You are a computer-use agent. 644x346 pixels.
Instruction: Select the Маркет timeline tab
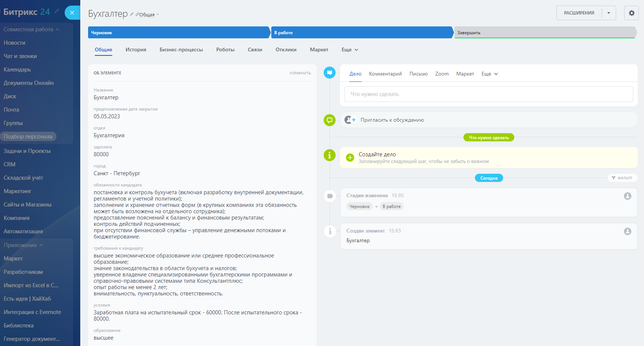point(465,74)
